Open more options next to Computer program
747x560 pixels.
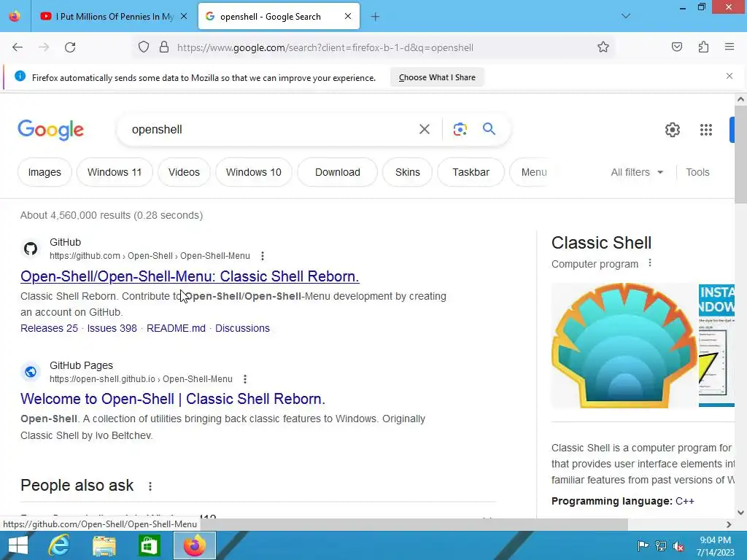[650, 262]
